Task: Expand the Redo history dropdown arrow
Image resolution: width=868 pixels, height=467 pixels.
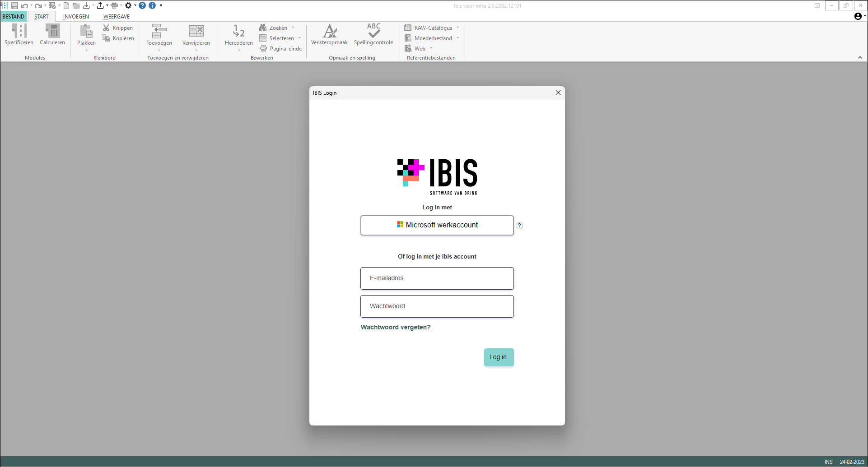Action: (45, 5)
